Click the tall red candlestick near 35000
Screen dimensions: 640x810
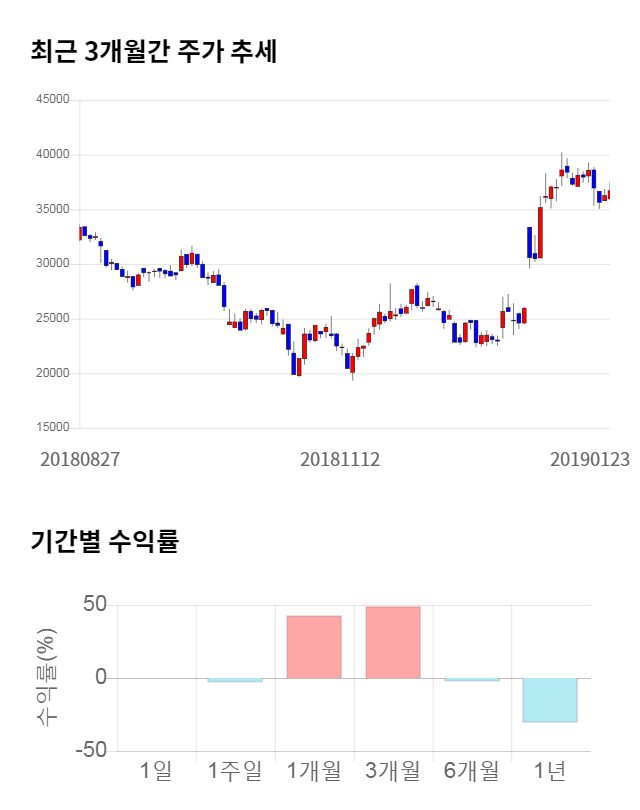540,232
